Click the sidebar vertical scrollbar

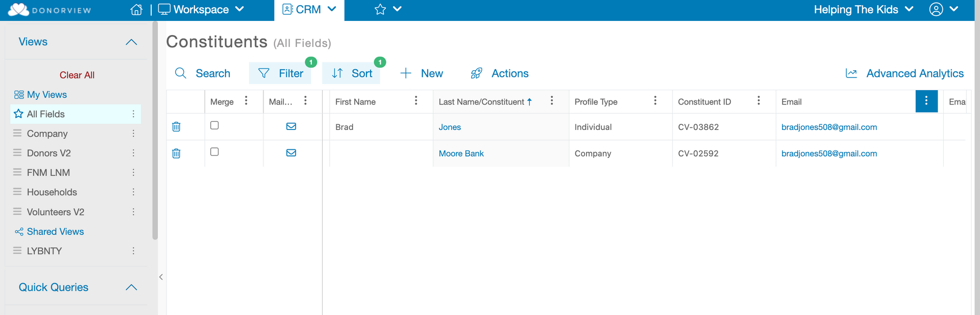tap(155, 130)
